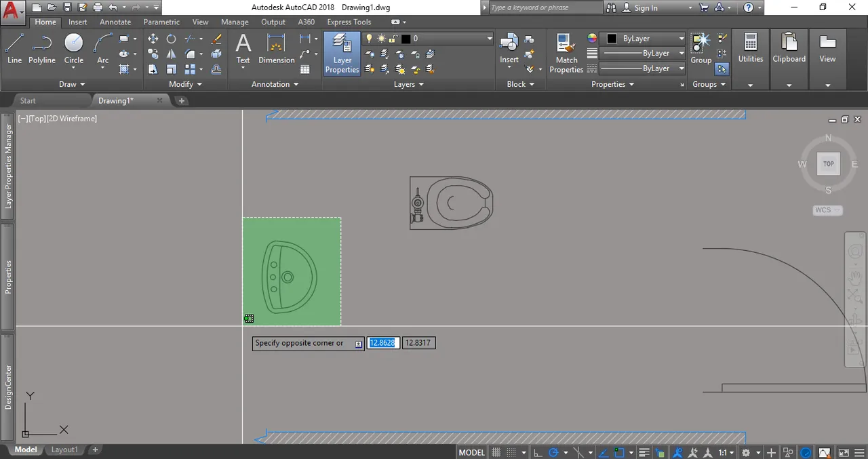Expand the Draw panel dropdown
The height and width of the screenshot is (459, 868).
coord(72,84)
